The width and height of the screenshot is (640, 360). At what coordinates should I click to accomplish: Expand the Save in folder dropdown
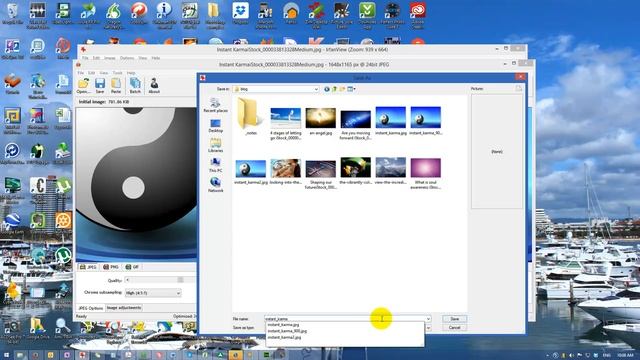[316, 89]
